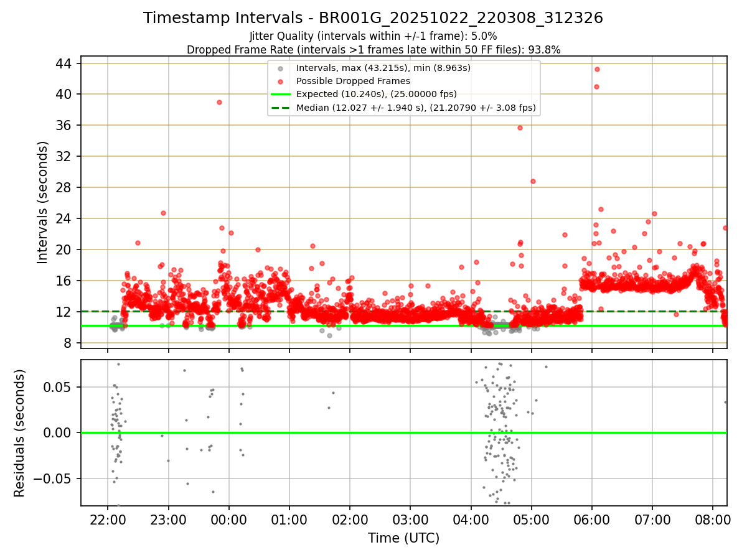Click the "05:00" time tick label
The image size is (747, 560).
[x=532, y=519]
